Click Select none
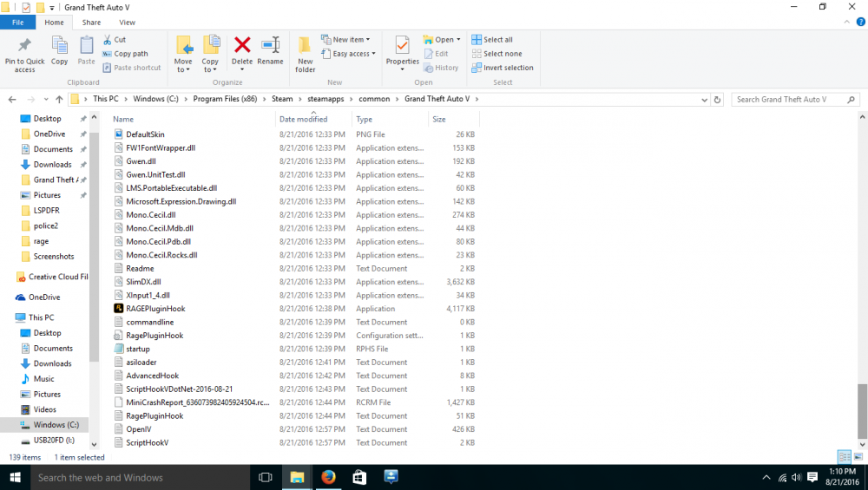 coord(497,54)
